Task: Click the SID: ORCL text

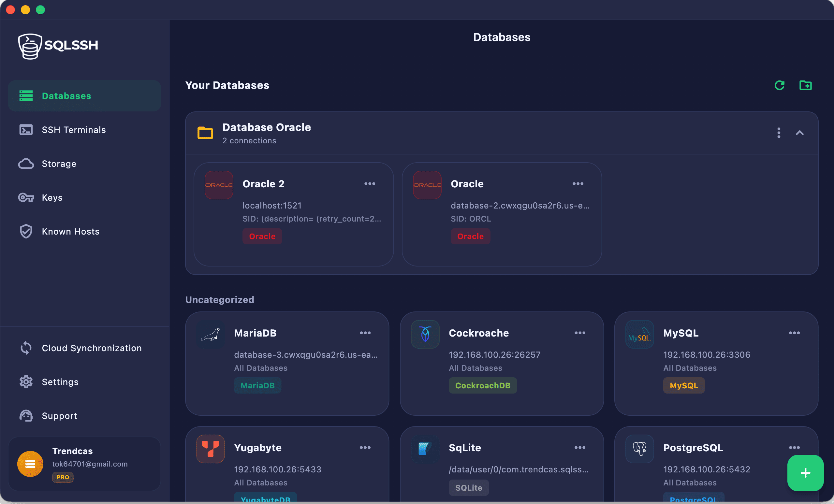Action: click(x=471, y=219)
